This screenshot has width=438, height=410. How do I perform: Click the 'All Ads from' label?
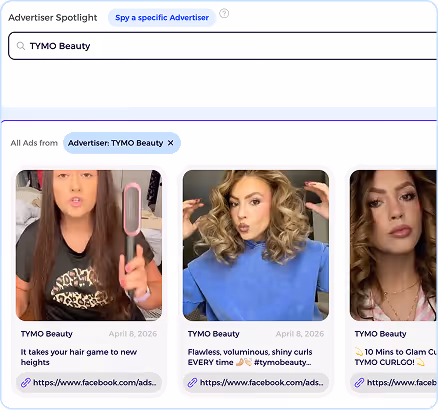pyautogui.click(x=34, y=143)
